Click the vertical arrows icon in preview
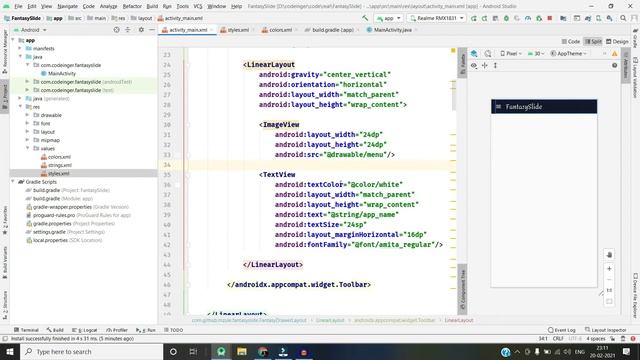This screenshot has height=360, width=640. [496, 65]
